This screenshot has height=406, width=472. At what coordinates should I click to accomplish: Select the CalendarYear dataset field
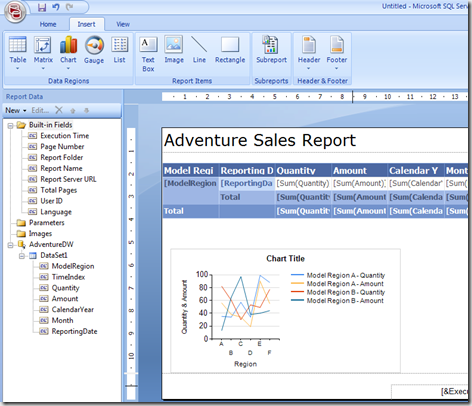coord(73,309)
